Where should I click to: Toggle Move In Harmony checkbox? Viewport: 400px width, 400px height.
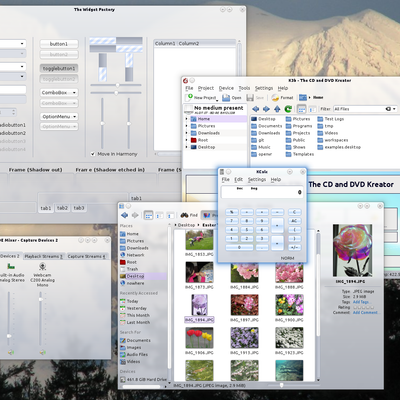(x=93, y=154)
